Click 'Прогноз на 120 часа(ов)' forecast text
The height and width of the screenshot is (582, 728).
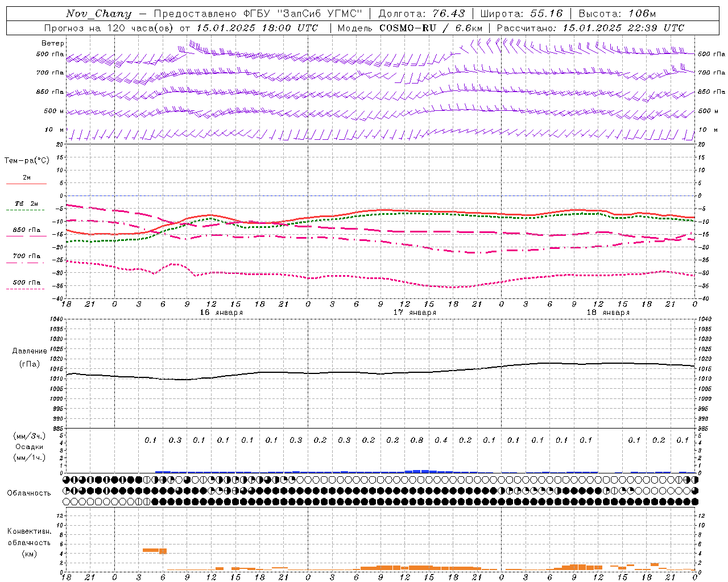pos(109,28)
